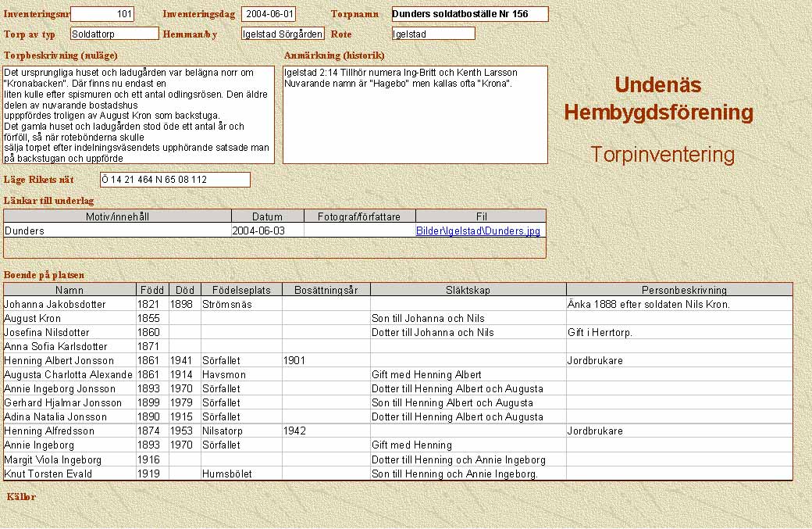Image resolution: width=812 pixels, height=529 pixels.
Task: Open the Bilder\Igelstad\Dunders.jpg file link
Action: coord(478,231)
